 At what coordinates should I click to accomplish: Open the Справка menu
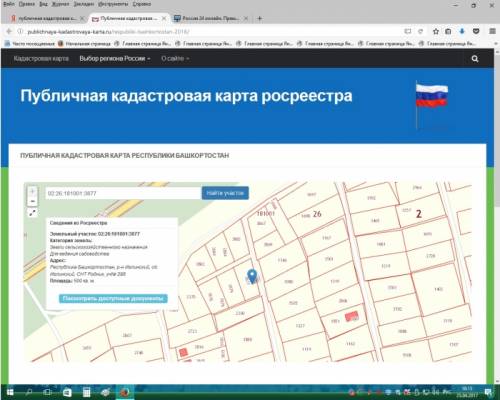tap(142, 4)
